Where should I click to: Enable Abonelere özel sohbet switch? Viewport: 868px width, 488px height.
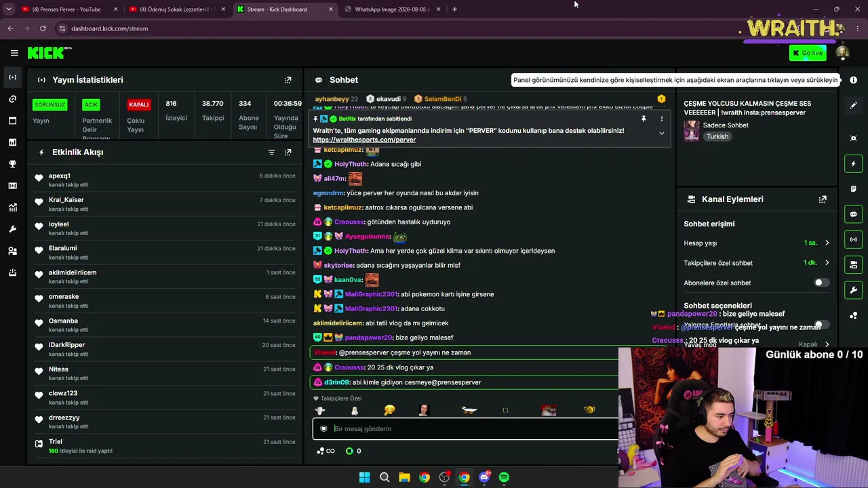click(x=821, y=283)
